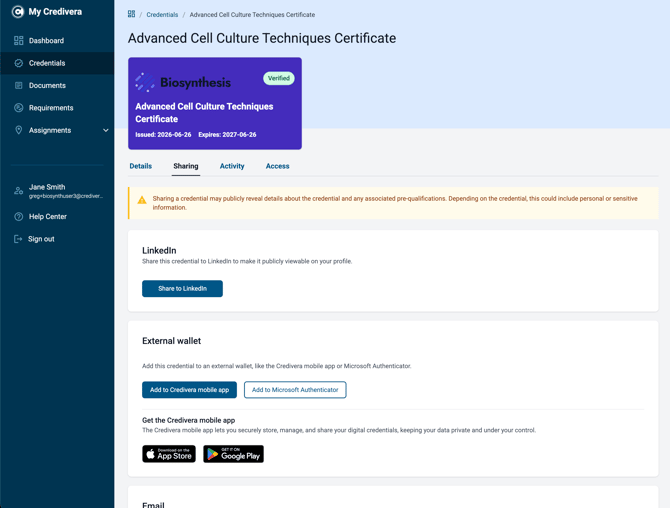Viewport: 670px width, 508px height.
Task: Click the Share to LinkedIn button
Action: (x=182, y=288)
